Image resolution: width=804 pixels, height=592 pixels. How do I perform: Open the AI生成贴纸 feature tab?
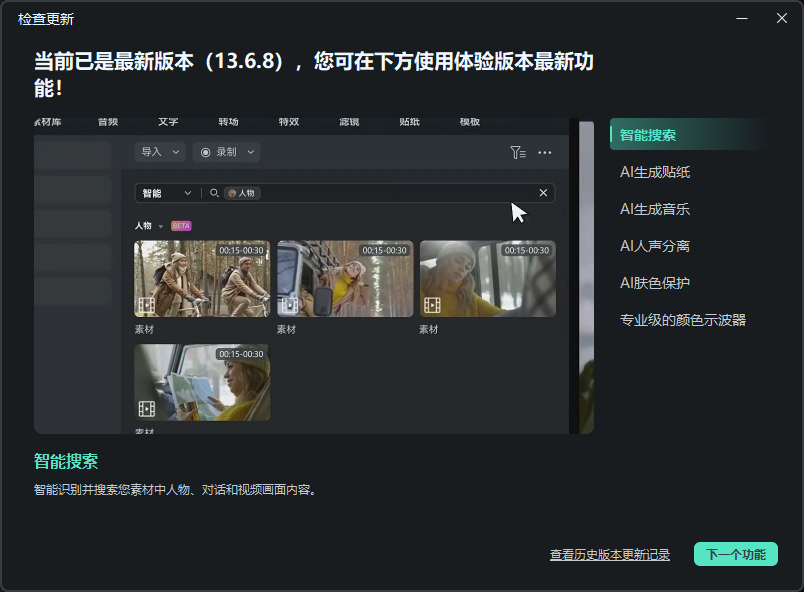point(655,172)
